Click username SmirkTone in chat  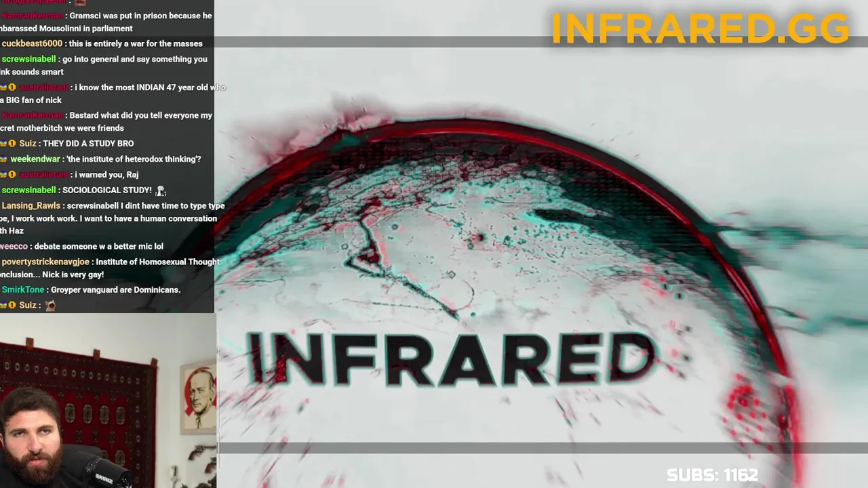[x=23, y=289]
